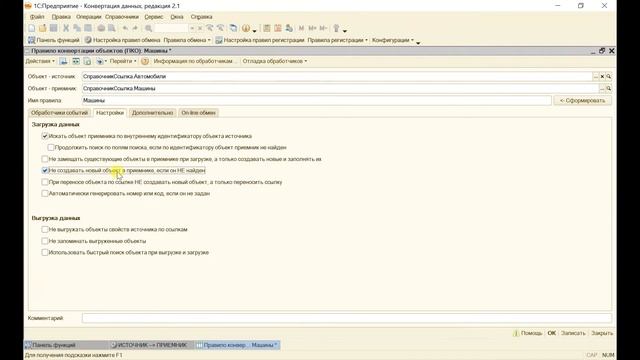Uncheck do not create new object if not found
640x360 pixels.
tap(45, 170)
